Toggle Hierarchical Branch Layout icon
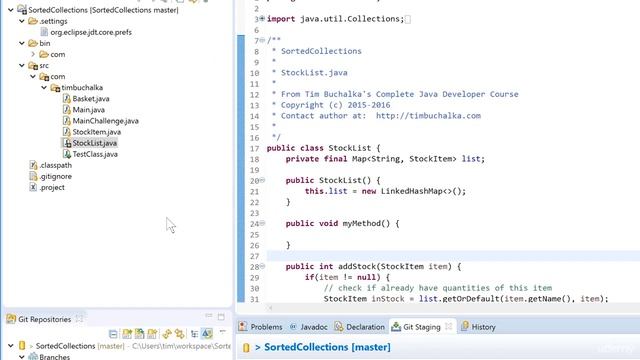The height and width of the screenshot is (360, 640). [194, 334]
